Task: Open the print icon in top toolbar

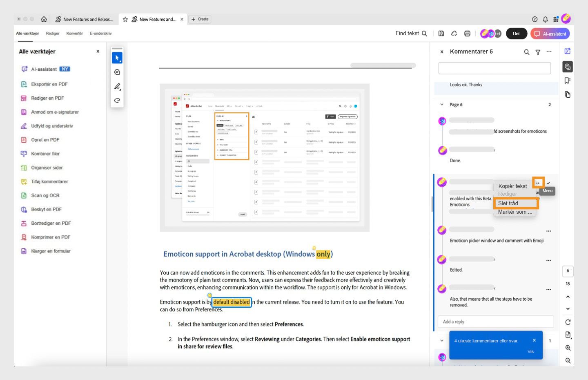Action: [x=467, y=34]
